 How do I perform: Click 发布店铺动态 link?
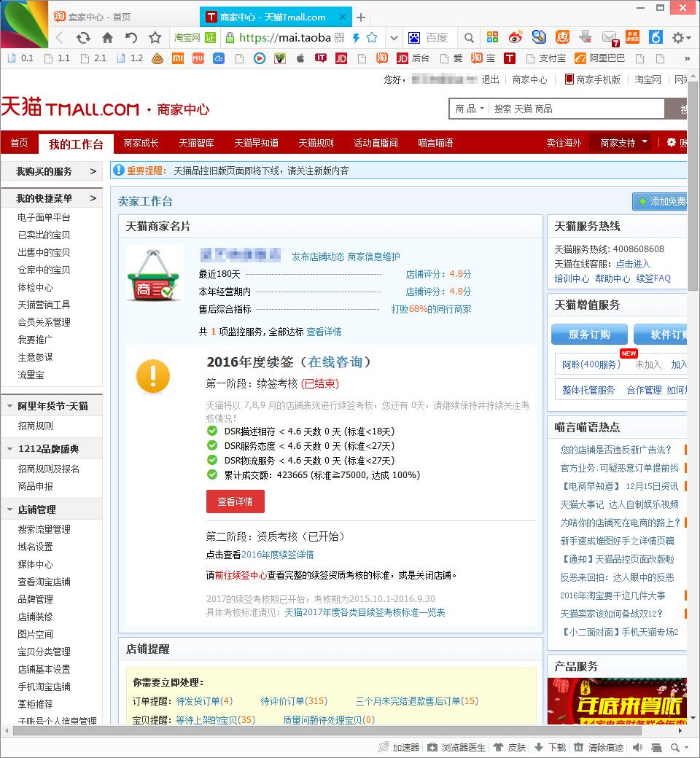click(x=318, y=257)
